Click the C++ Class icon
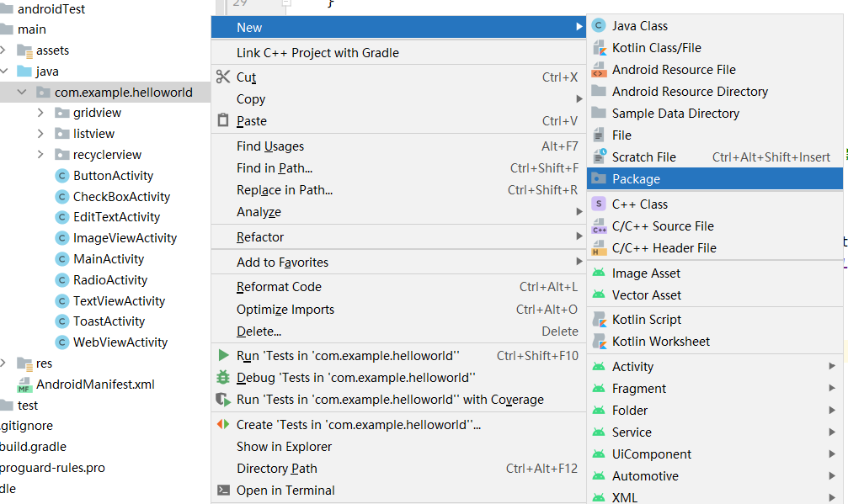Image resolution: width=848 pixels, height=504 pixels. tap(599, 204)
